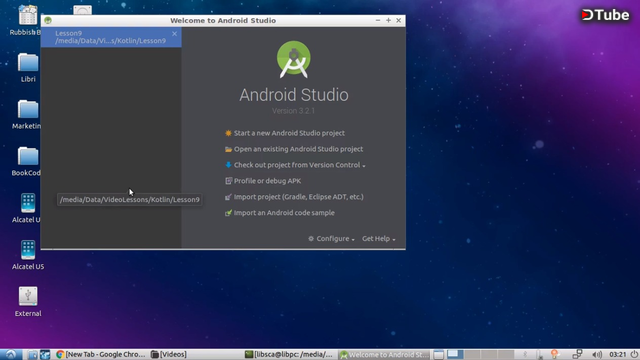The width and height of the screenshot is (640, 360).
Task: Switch to the Google Chrome taskbar window
Action: click(100, 354)
